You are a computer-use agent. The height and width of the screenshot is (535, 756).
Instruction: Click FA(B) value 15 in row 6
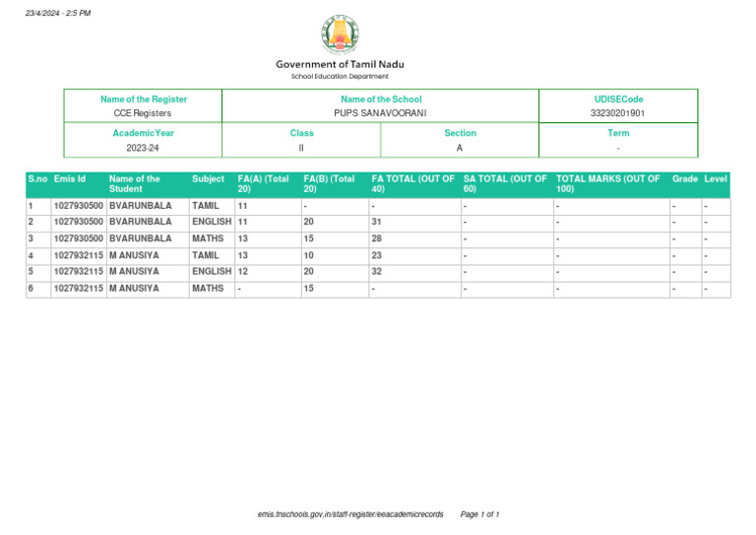pyautogui.click(x=308, y=289)
